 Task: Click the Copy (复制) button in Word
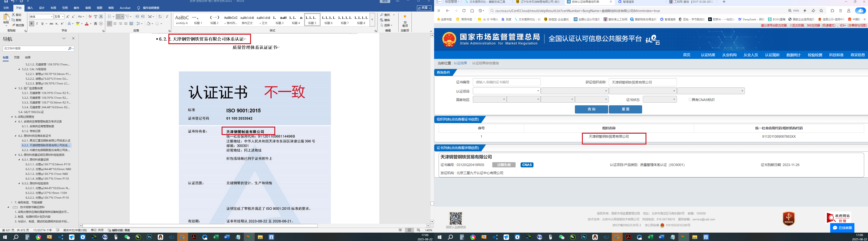(17, 20)
